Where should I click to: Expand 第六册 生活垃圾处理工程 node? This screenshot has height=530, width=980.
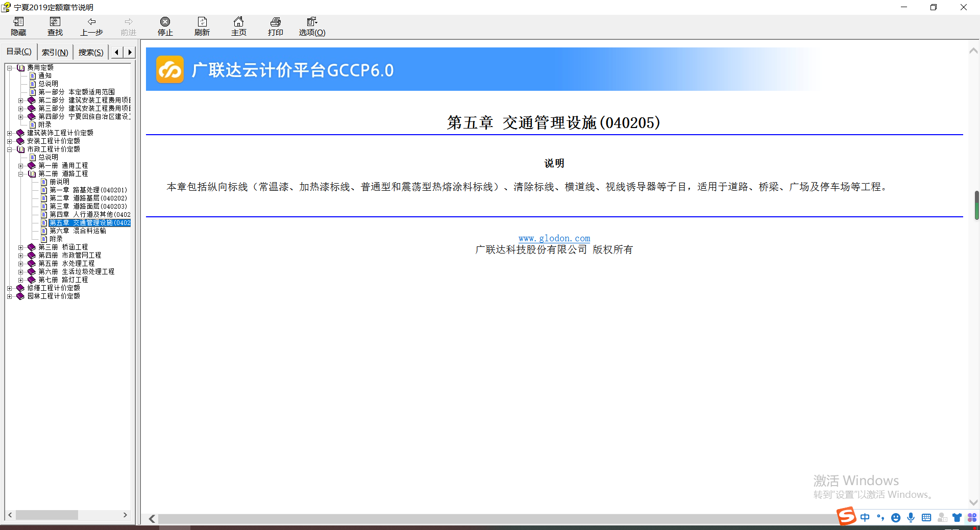click(x=20, y=272)
